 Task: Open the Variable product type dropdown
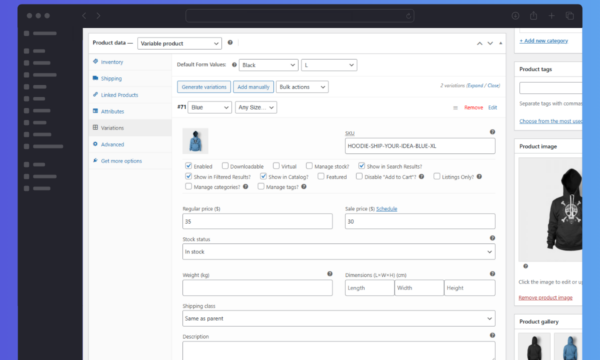(x=179, y=43)
